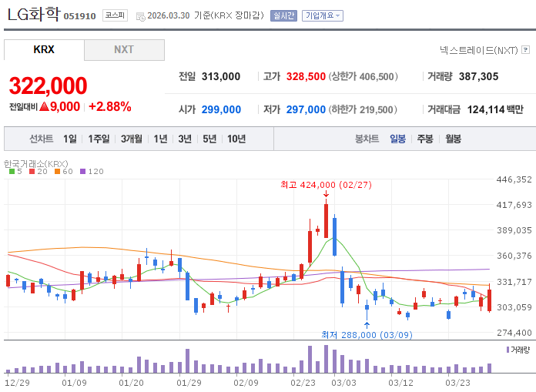The width and height of the screenshot is (536, 392).
Task: Click the 446,352 price axis label
Action: pos(514,179)
